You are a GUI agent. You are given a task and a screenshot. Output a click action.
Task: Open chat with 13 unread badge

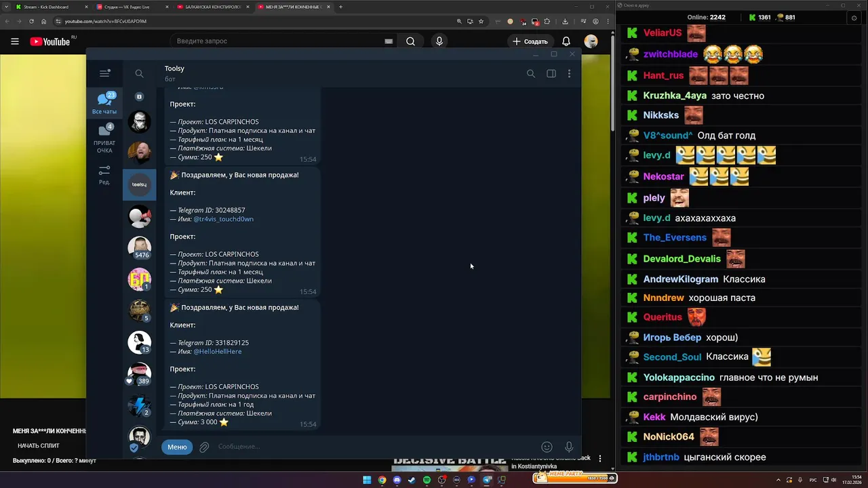coord(140,342)
